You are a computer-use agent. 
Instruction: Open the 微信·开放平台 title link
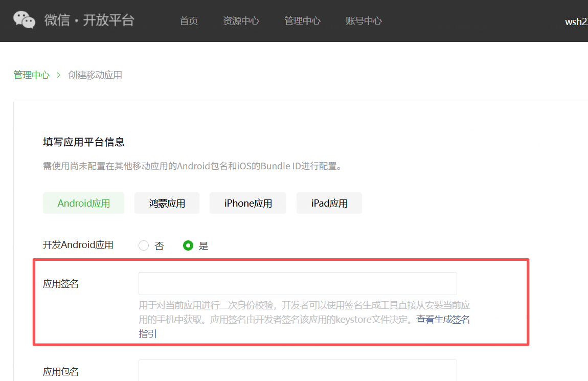tap(89, 20)
